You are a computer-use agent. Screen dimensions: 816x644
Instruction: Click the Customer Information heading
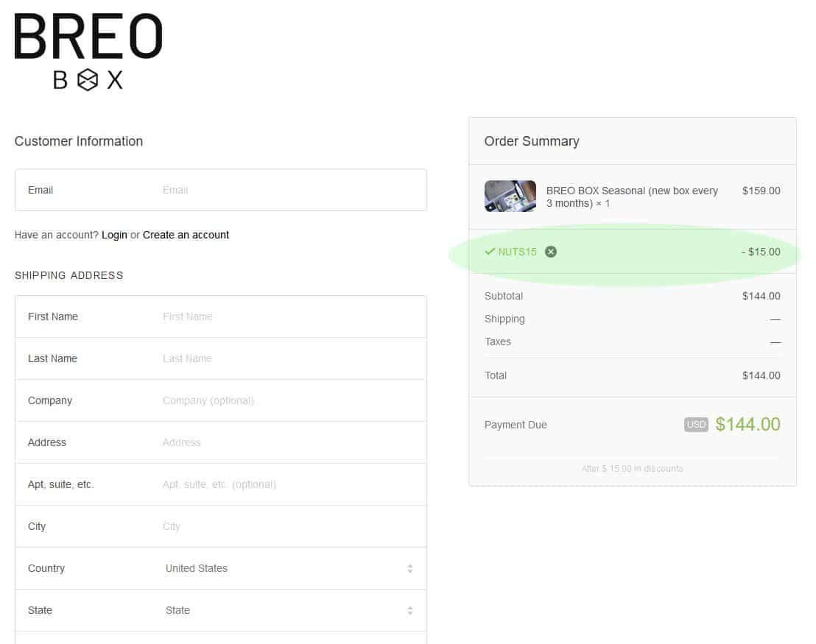(79, 141)
